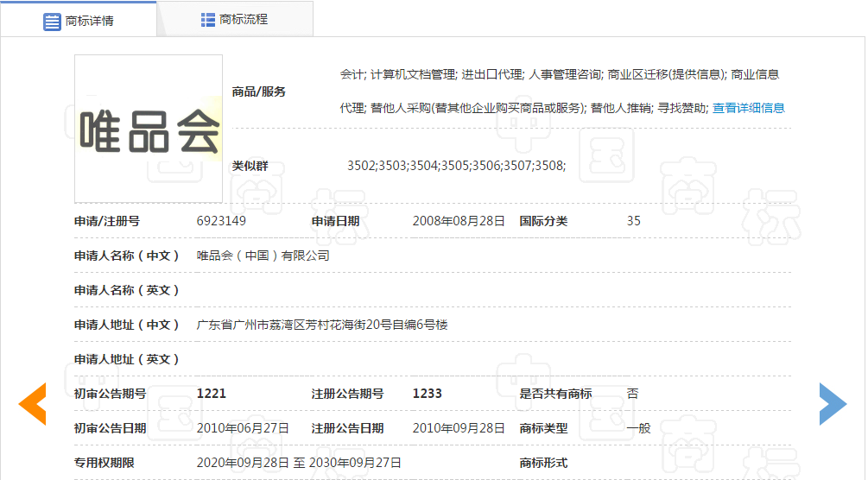The height and width of the screenshot is (480, 868).
Task: Click the shared trademark value 否
Action: click(633, 394)
